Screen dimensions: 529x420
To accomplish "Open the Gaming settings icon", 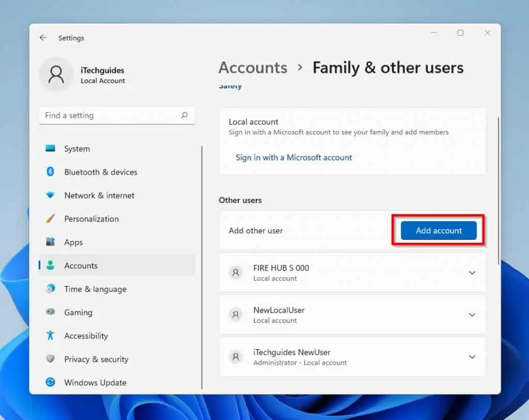I will (x=50, y=313).
